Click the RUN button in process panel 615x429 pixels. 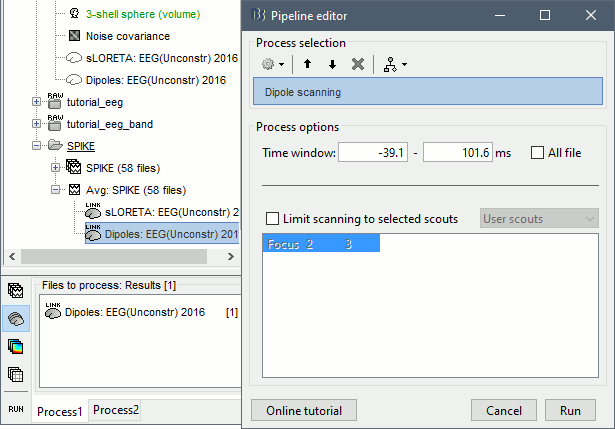click(16, 409)
